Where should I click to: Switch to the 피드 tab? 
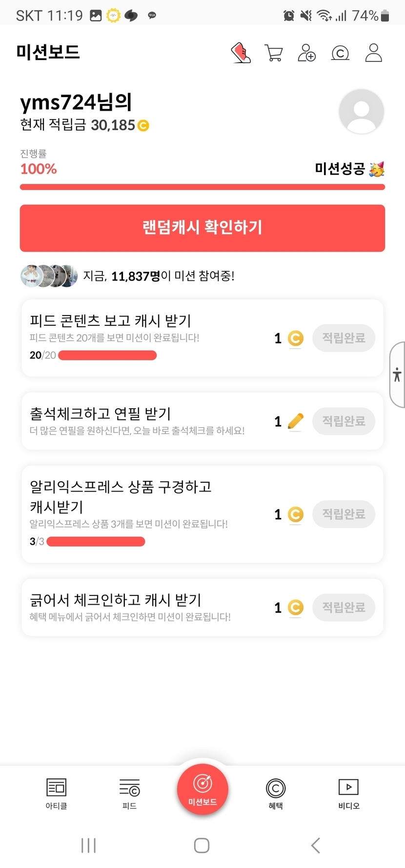(129, 793)
